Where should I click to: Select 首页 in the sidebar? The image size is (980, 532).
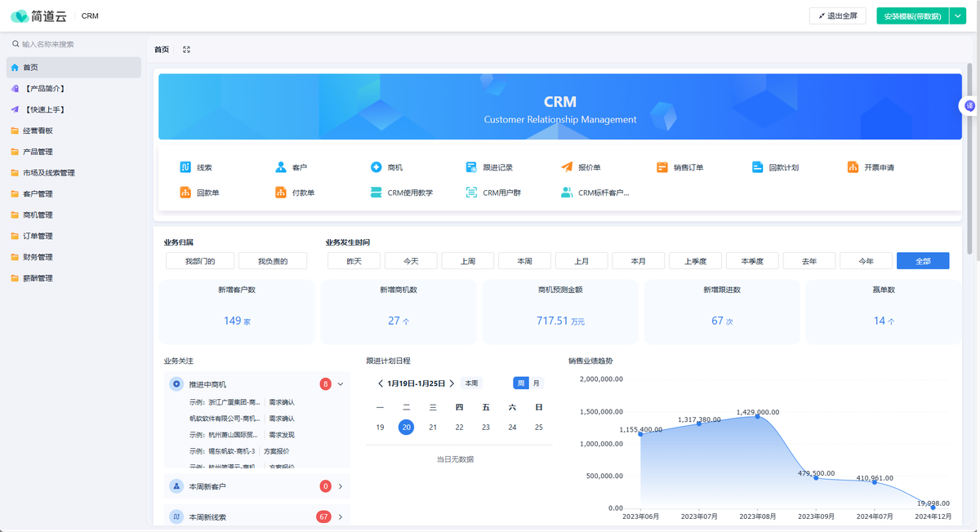pos(73,68)
